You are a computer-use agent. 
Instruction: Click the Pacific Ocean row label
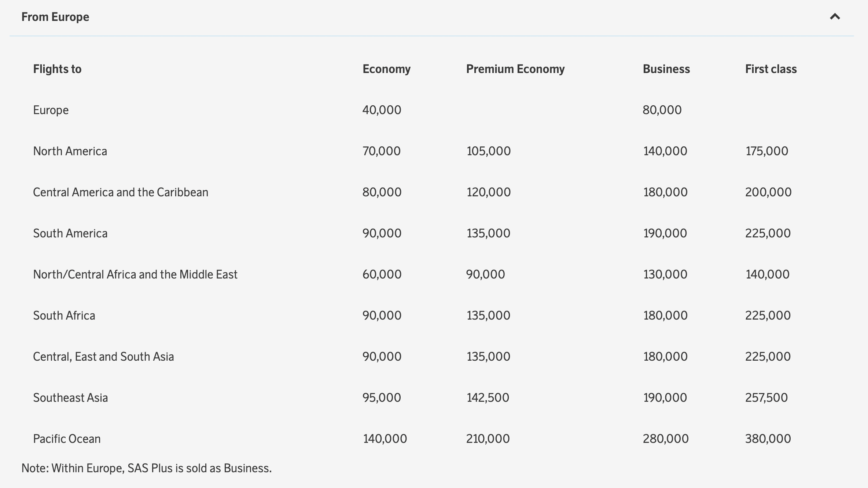click(x=67, y=439)
